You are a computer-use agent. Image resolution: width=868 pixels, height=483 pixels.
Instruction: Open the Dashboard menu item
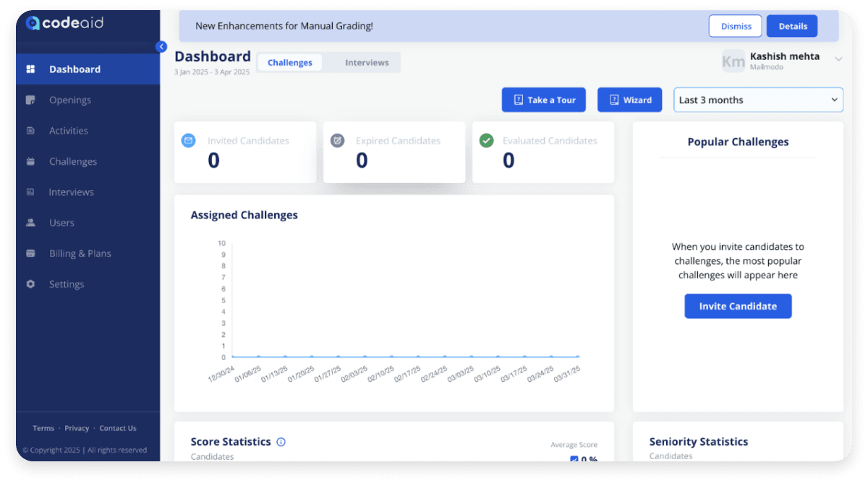[88, 69]
